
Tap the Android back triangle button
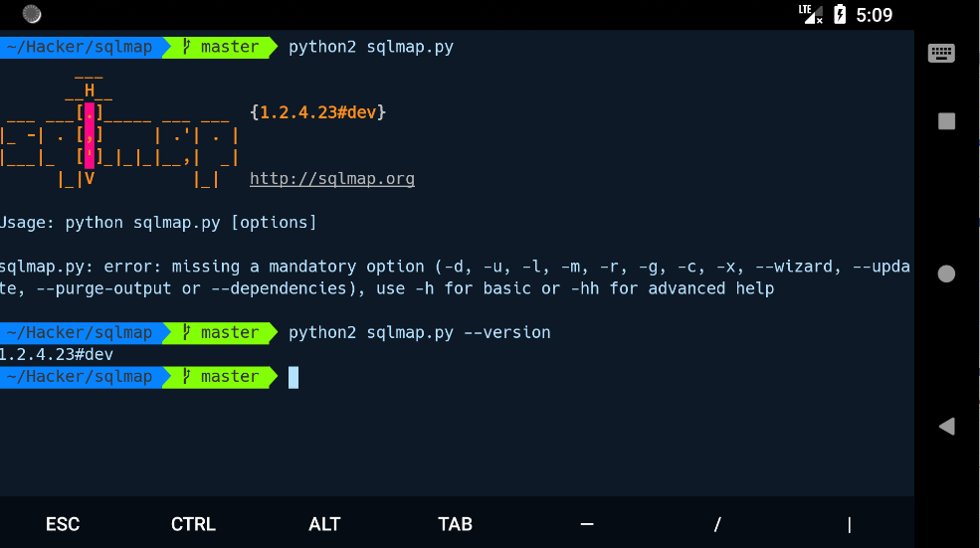tap(947, 426)
